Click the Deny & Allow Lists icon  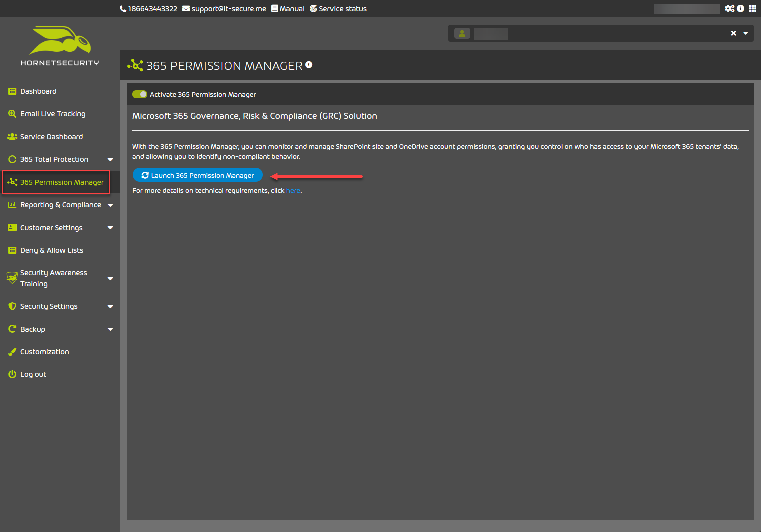point(12,250)
